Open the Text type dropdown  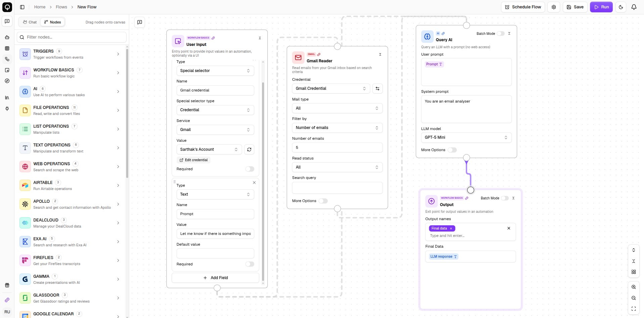215,194
